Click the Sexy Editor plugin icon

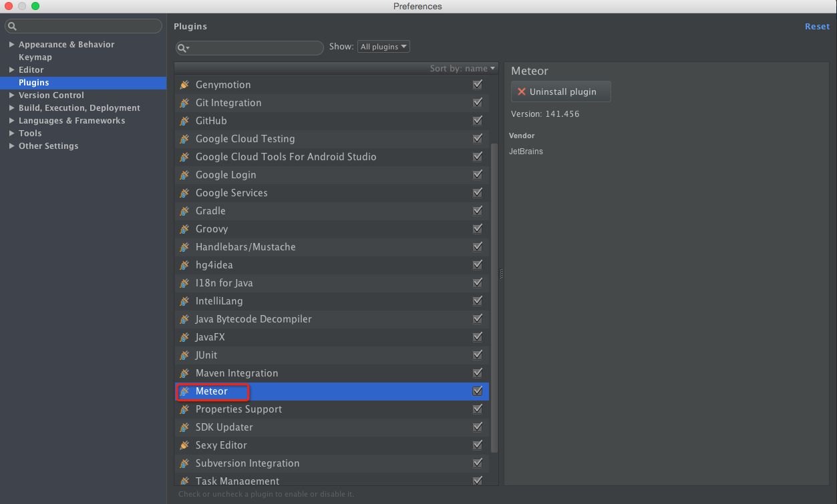[x=184, y=445]
